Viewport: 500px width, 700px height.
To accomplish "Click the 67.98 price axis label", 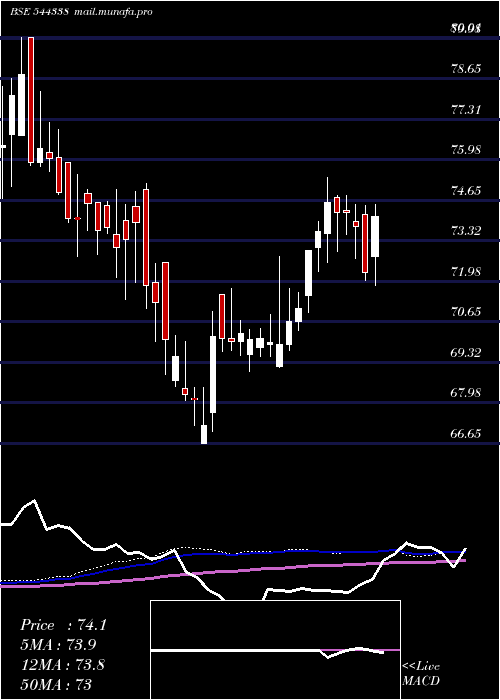I will click(466, 393).
